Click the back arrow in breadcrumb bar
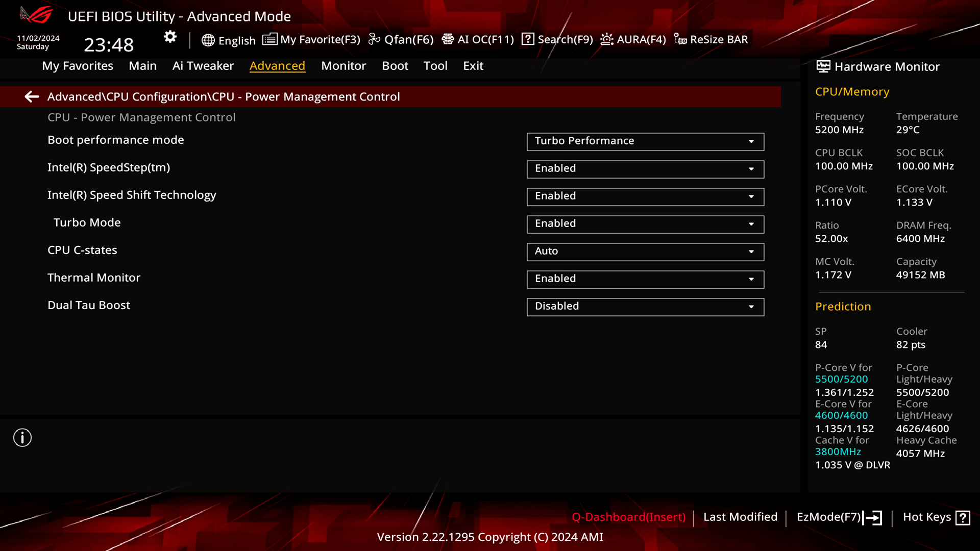980x551 pixels. pos(32,96)
